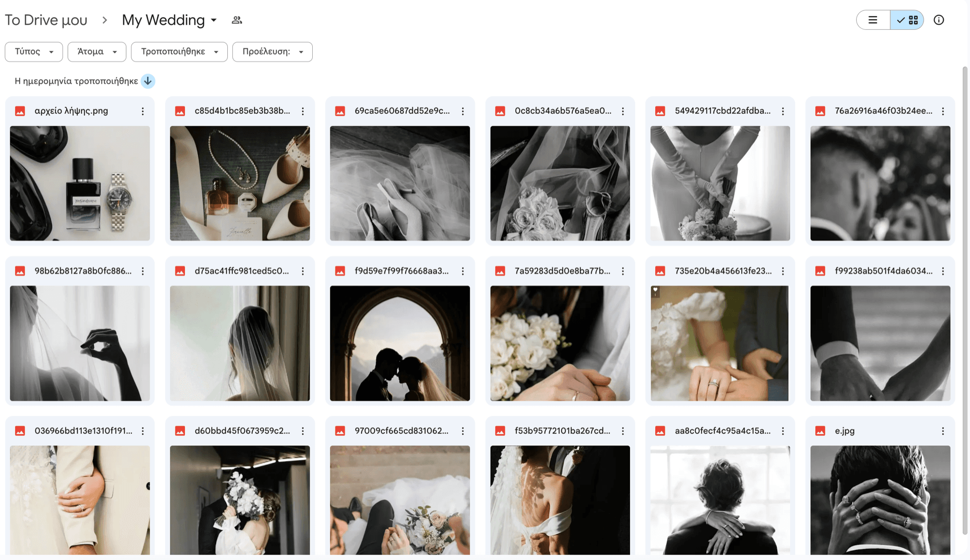Select file name 98b62b8127a8b0fc886...
Image resolution: width=970 pixels, height=560 pixels.
[83, 271]
